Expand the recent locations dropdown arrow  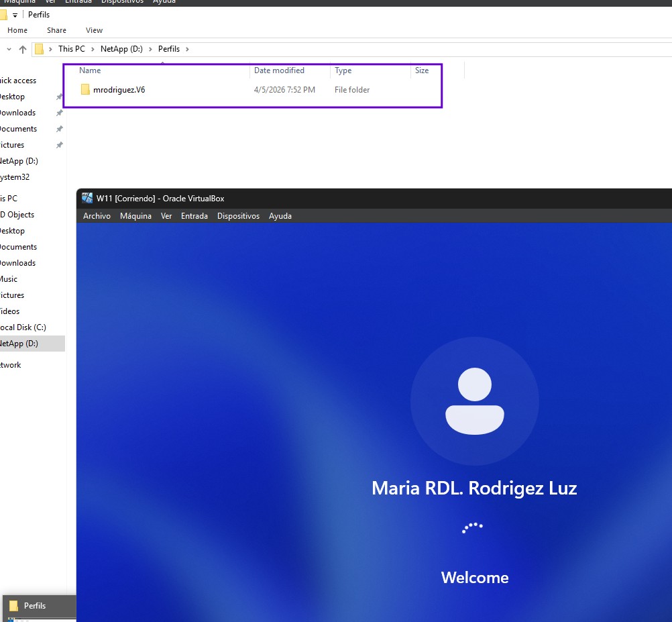click(9, 49)
